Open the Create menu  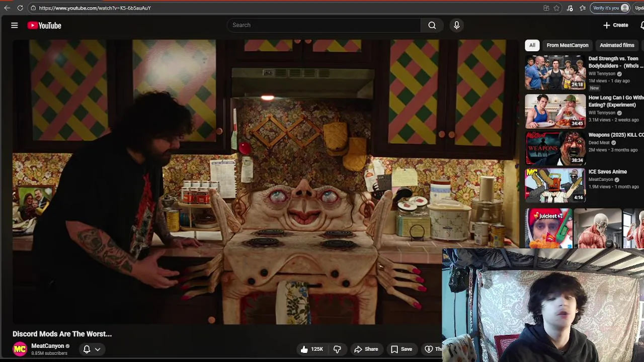click(616, 25)
